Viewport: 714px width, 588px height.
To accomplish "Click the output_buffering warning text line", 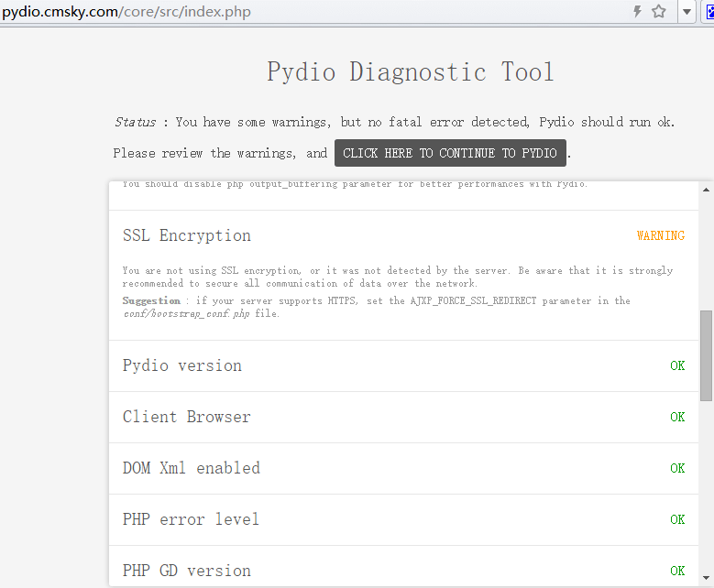I will coord(356,184).
